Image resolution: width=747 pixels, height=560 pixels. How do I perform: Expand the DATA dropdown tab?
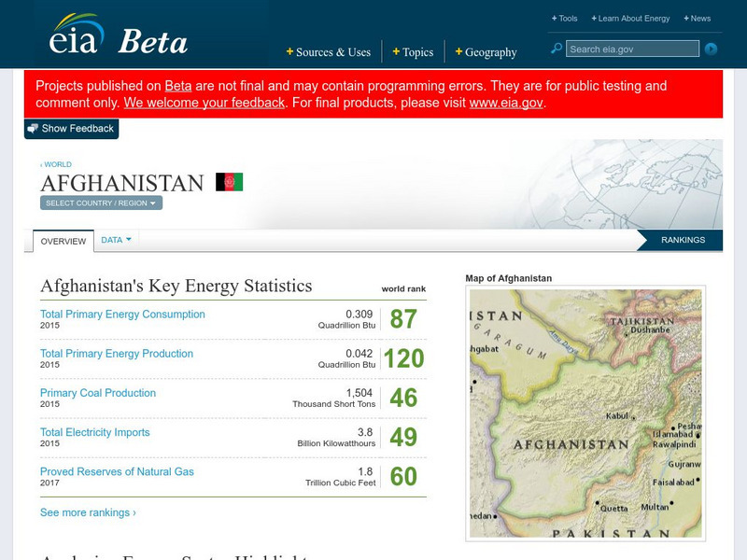coord(114,238)
